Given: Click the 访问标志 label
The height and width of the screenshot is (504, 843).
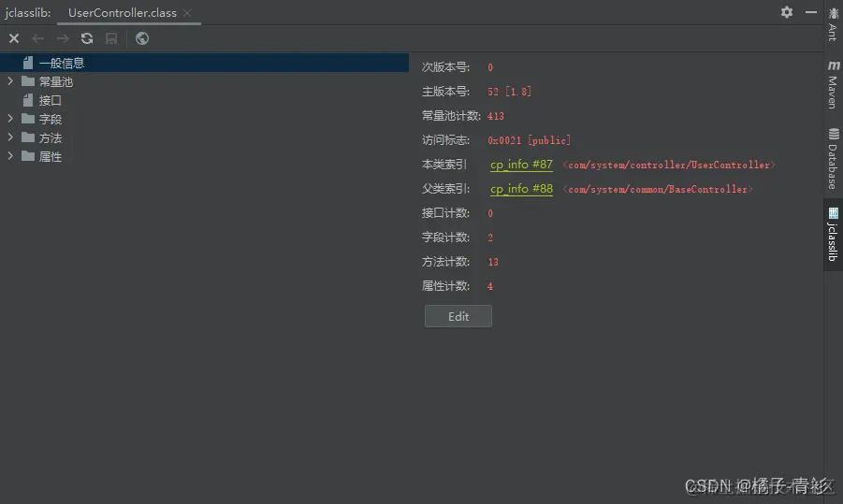Looking at the screenshot, I should click(445, 140).
